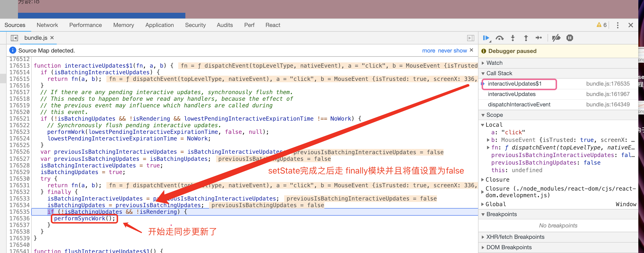Click the bundle.js:164349 location link
This screenshot has width=644, height=253.
coord(608,105)
